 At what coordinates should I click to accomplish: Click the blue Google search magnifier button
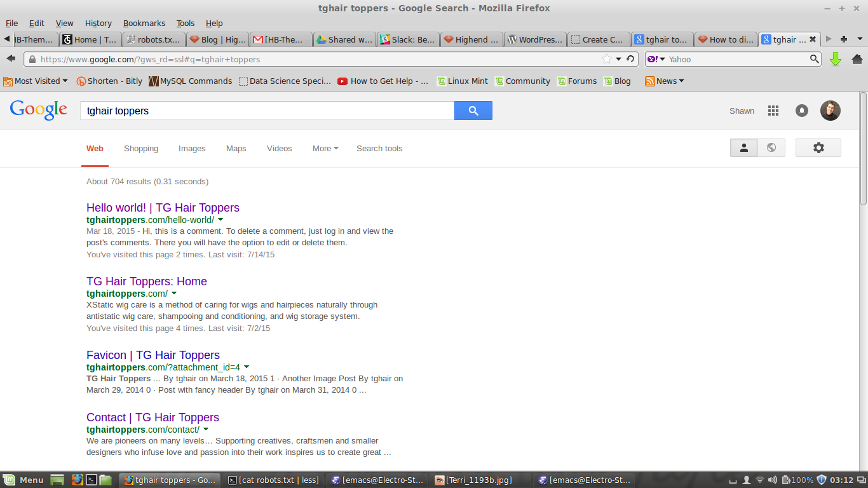[x=473, y=111]
